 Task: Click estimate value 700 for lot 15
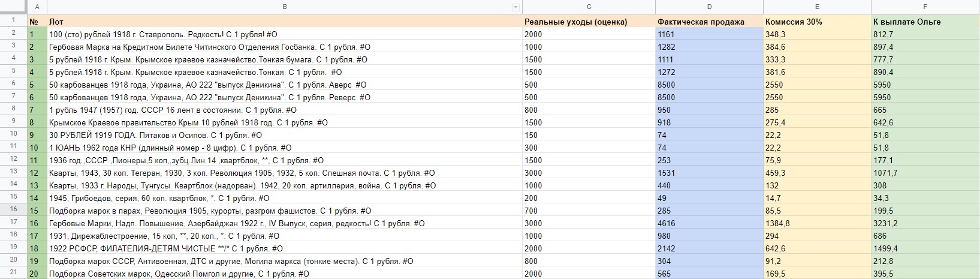point(589,211)
